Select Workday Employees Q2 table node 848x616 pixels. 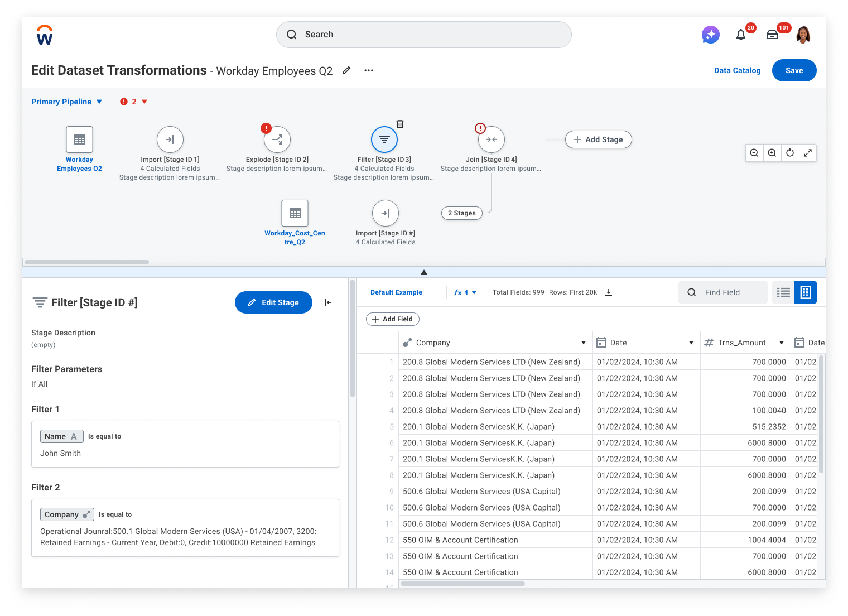[79, 139]
